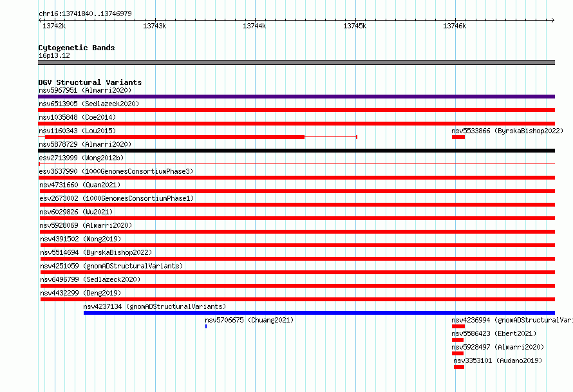Open the nsv6513905 (Sedlazeck2020) label
573x392 pixels.
tap(89, 104)
